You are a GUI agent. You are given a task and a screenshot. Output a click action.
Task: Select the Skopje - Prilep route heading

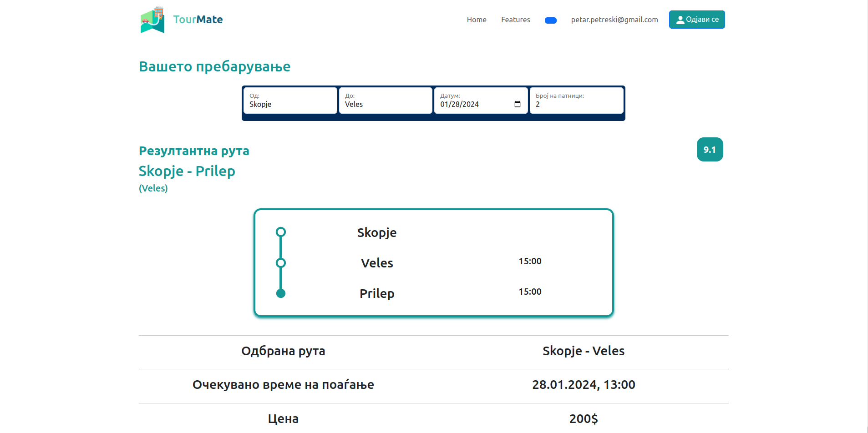pos(187,171)
